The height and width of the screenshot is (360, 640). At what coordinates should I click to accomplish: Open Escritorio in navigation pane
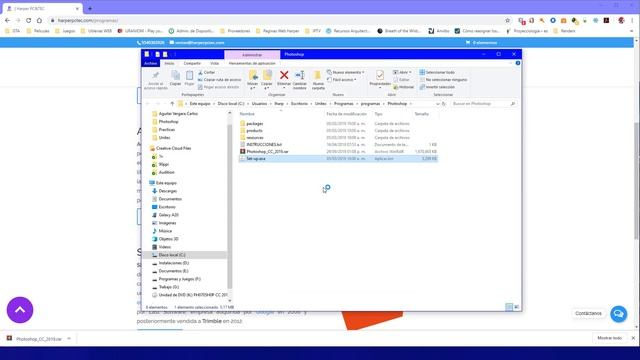click(x=167, y=207)
